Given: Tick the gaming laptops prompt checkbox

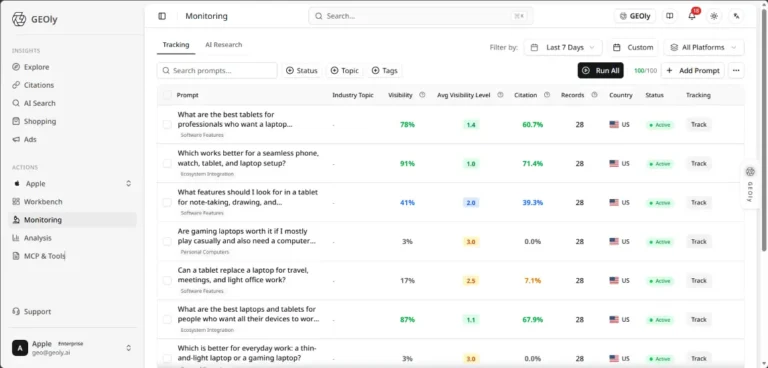Looking at the screenshot, I should tap(168, 242).
